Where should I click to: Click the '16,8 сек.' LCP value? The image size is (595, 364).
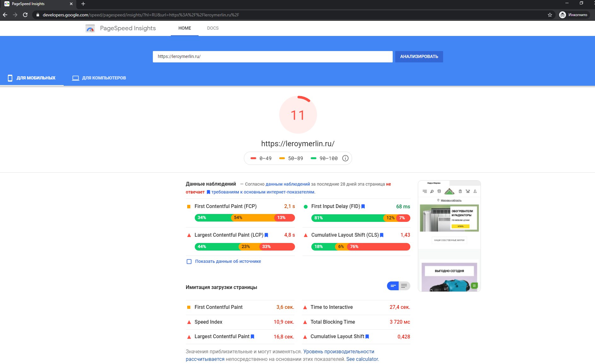pyautogui.click(x=284, y=337)
